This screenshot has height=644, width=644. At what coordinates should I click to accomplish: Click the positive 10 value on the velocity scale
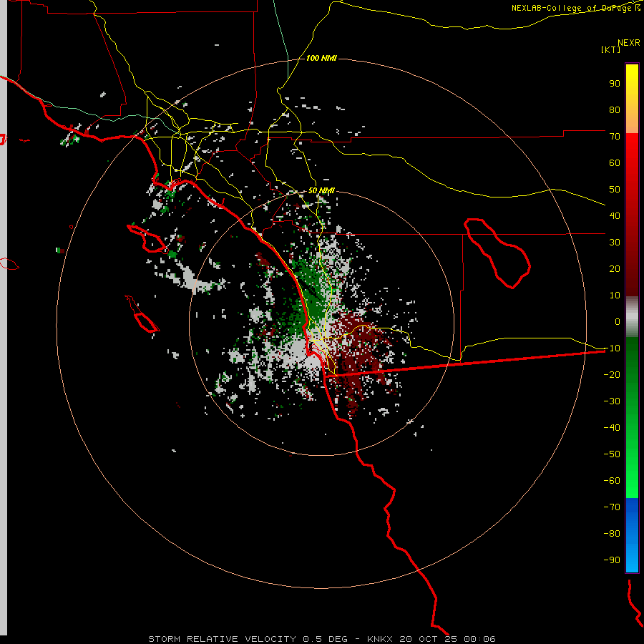pos(615,296)
